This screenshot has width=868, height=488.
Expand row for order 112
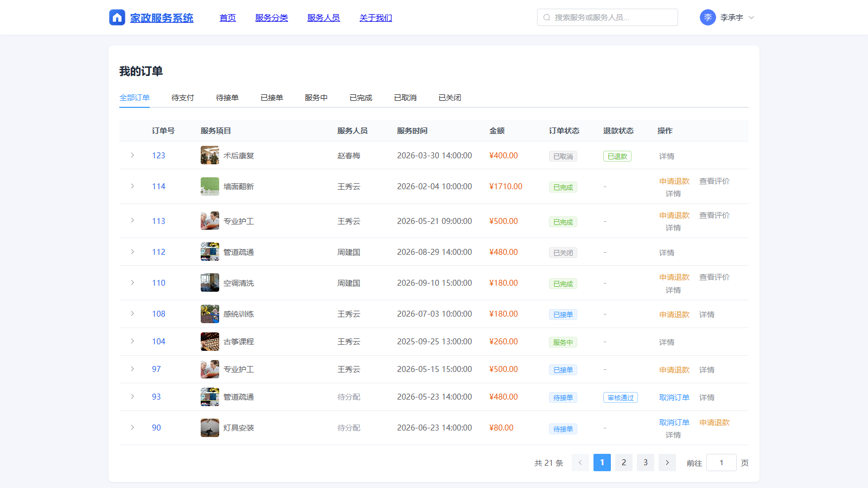132,252
